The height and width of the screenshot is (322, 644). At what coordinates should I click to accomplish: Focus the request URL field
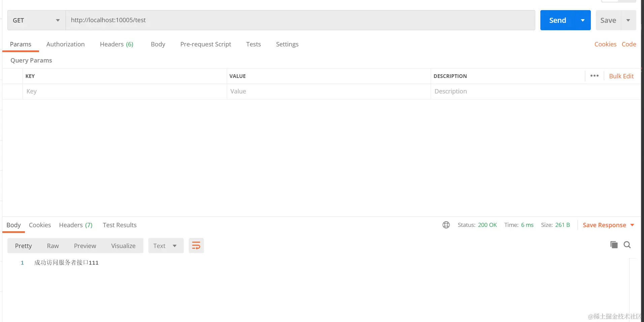point(300,20)
